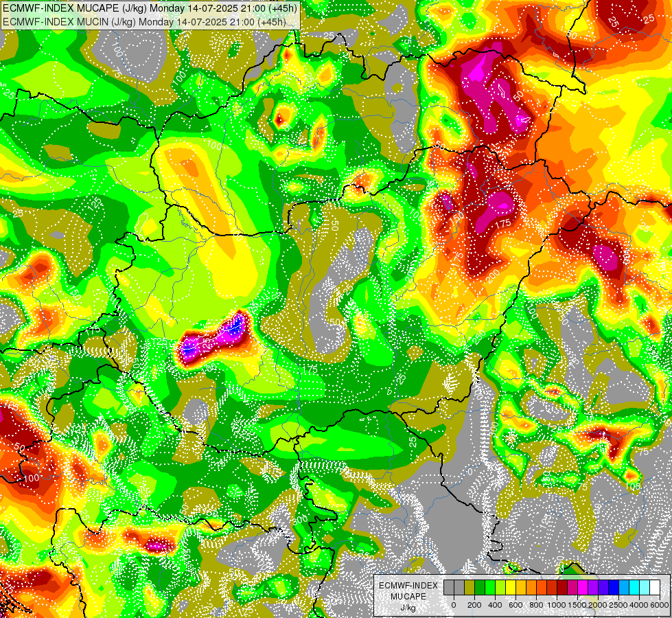Click the amber legend swatch above 600
The width and height of the screenshot is (672, 618).
pos(521,587)
